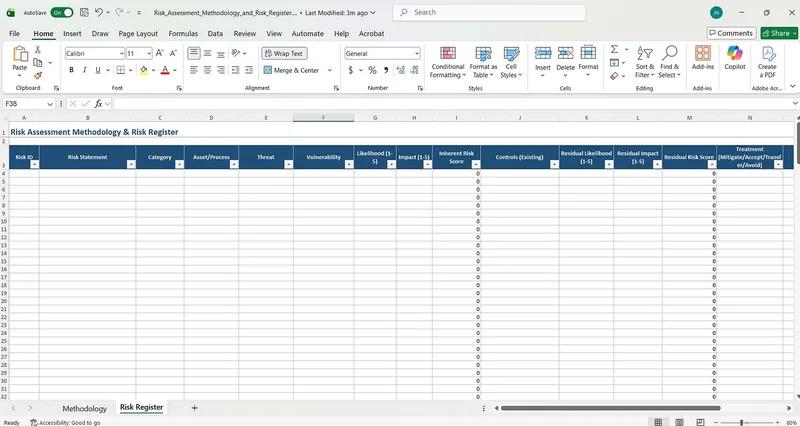Click the Fill Color swatch
The height and width of the screenshot is (426, 800).
[143, 70]
